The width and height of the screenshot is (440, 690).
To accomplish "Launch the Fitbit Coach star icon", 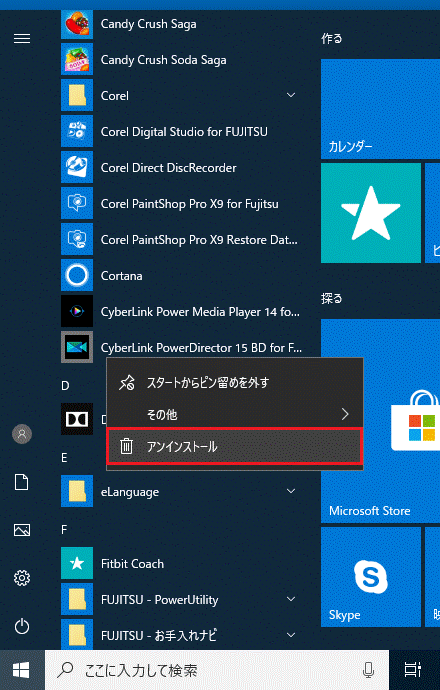I will click(77, 564).
